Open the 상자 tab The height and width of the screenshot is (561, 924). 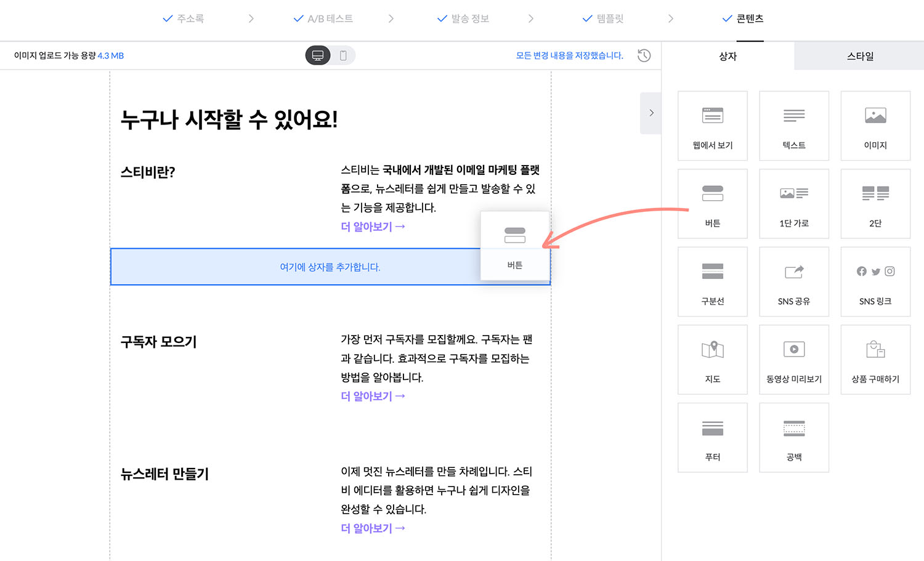[x=728, y=56]
